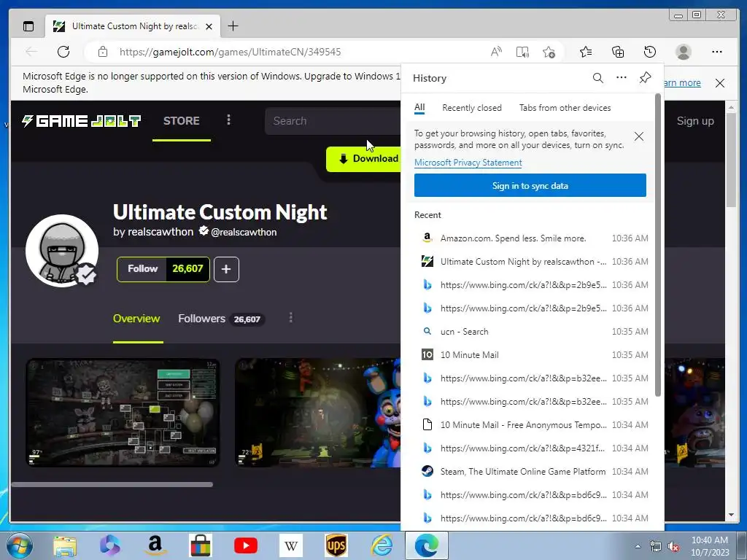The image size is (747, 560).
Task: Open a new browser tab
Action: 233,26
